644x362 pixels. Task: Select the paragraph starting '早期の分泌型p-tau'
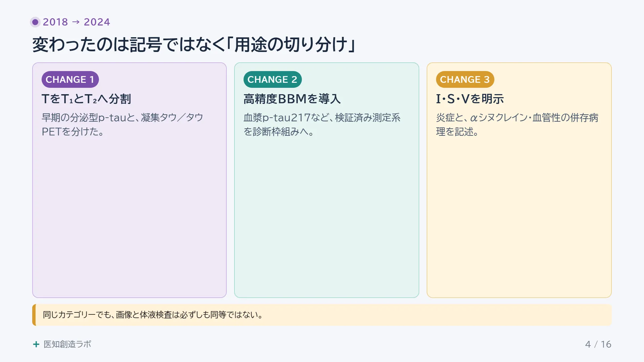122,124
